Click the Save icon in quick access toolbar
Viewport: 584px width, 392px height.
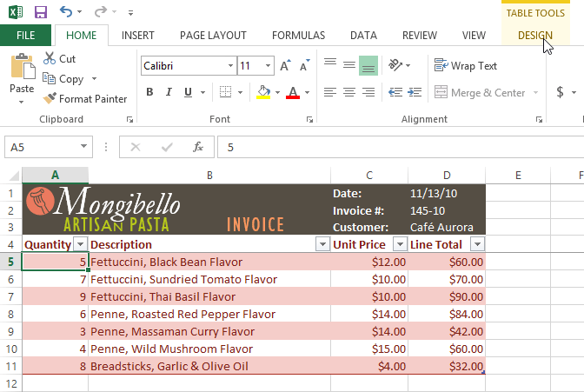click(x=41, y=12)
